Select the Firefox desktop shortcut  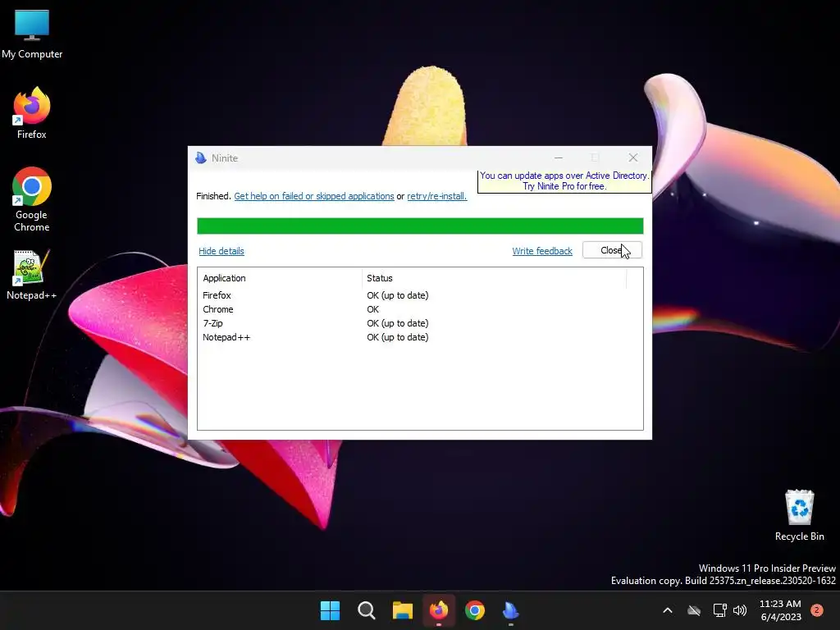pyautogui.click(x=32, y=113)
